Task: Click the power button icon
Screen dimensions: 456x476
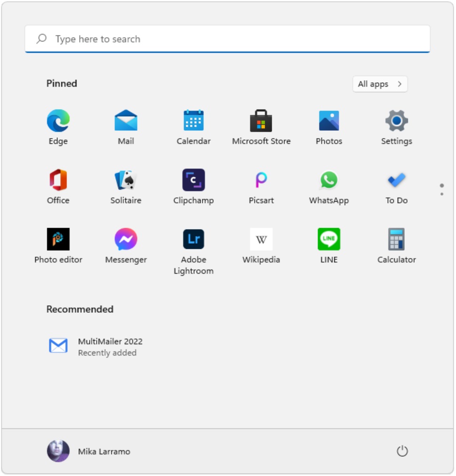Action: tap(402, 451)
